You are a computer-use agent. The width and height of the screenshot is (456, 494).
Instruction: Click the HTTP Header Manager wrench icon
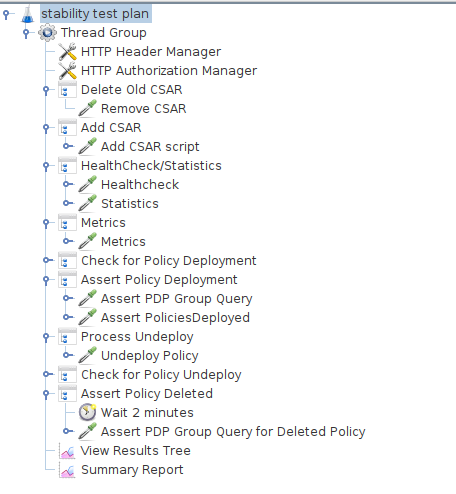[67, 52]
